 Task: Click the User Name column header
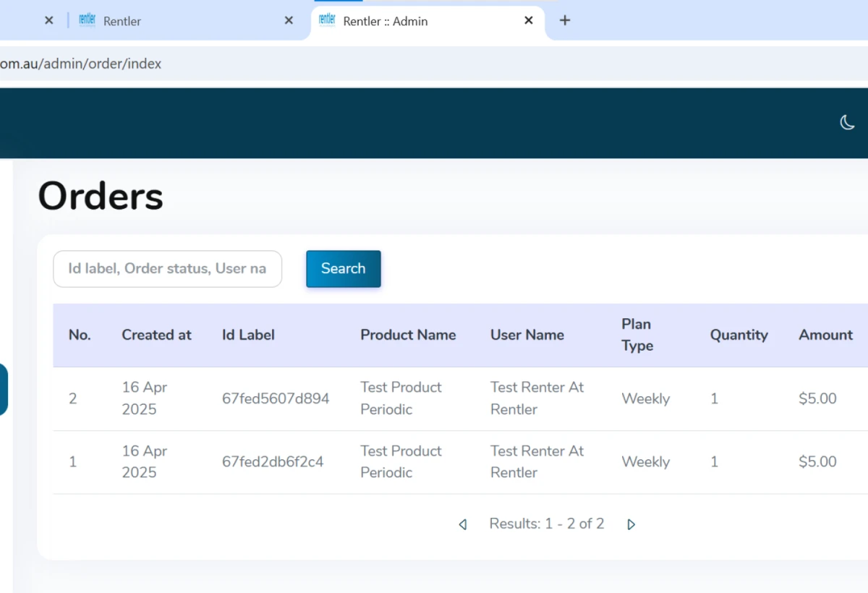tap(527, 335)
